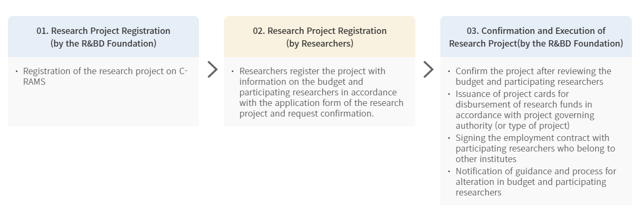Image resolution: width=644 pixels, height=223 pixels.
Task: Click the bullet before 'Notification of guidance'
Action: coord(449,171)
